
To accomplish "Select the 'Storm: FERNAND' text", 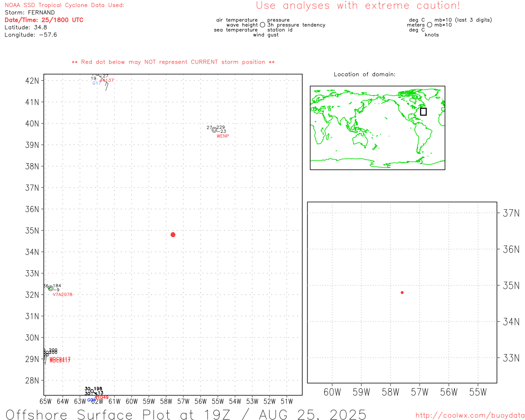I will [30, 13].
